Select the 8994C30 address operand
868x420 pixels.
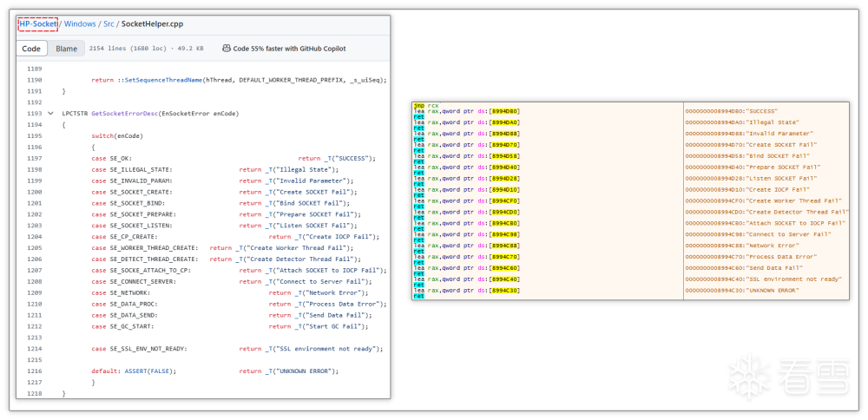click(504, 290)
